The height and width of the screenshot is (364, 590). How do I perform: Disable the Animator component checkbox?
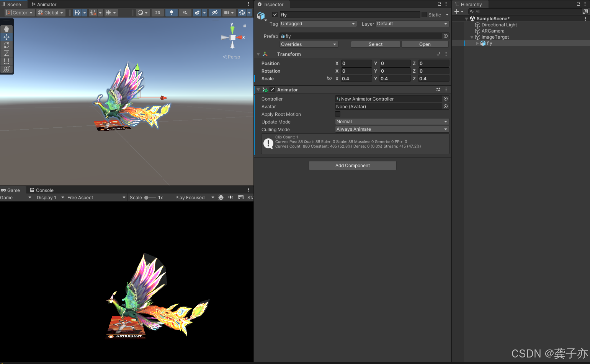click(272, 90)
